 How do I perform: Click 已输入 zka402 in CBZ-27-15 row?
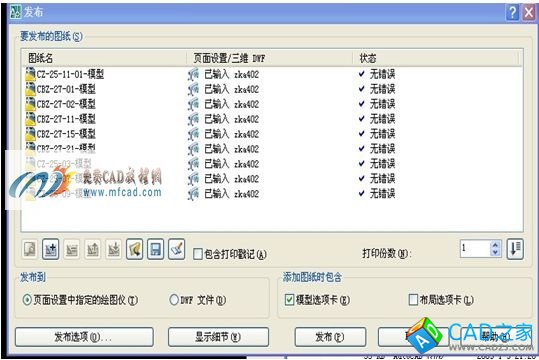pyautogui.click(x=232, y=134)
